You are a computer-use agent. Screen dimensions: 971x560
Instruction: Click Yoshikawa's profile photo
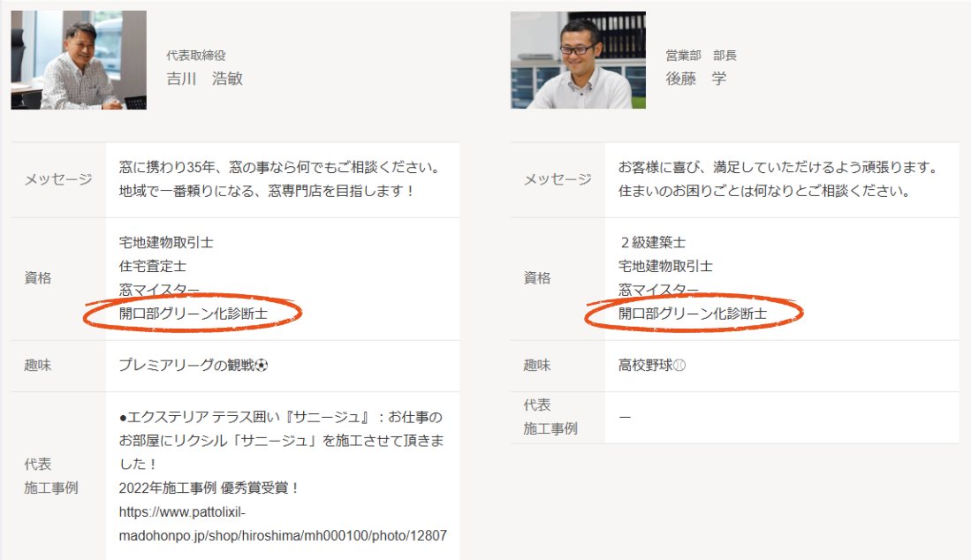click(x=78, y=59)
